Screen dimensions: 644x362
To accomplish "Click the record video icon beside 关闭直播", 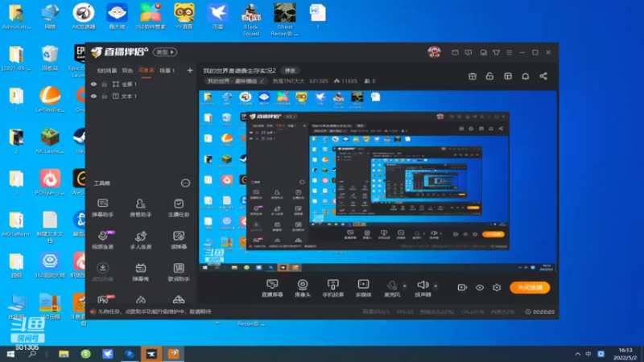I will (x=462, y=287).
